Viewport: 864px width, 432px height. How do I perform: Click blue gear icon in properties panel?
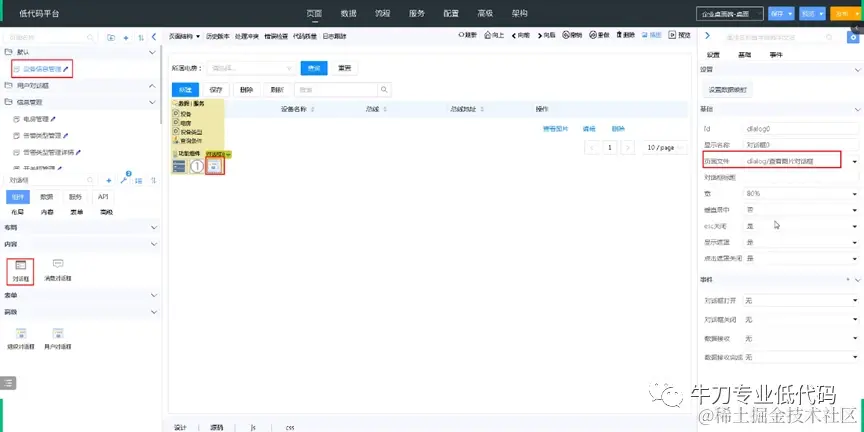(853, 37)
